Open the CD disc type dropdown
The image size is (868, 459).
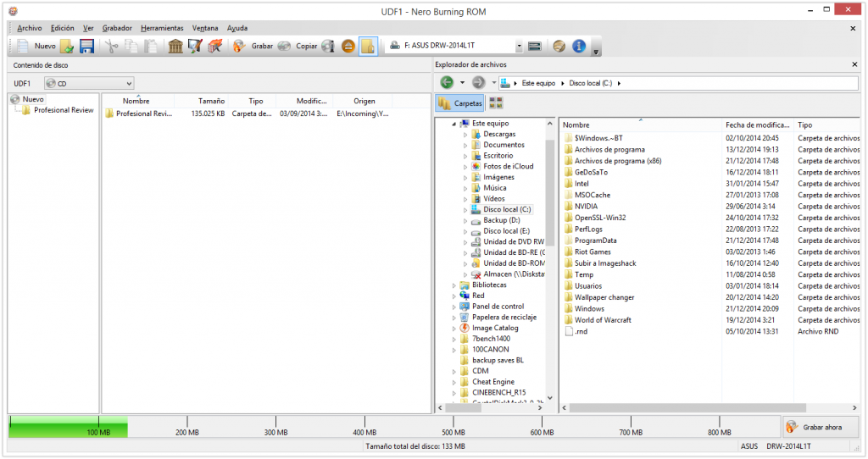tap(89, 84)
